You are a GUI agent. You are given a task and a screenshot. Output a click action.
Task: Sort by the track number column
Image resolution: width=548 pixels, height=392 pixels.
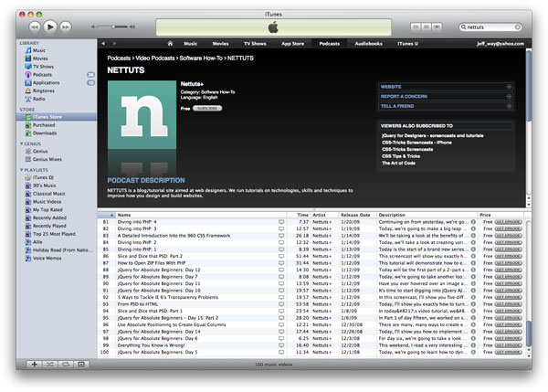point(107,215)
